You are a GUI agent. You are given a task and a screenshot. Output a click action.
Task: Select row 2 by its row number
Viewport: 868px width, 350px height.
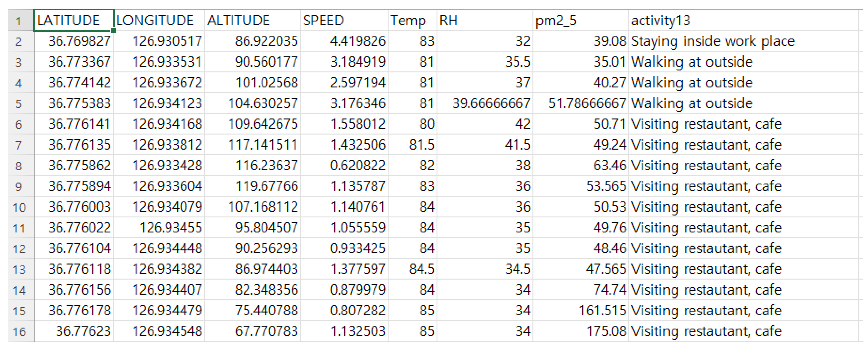[x=19, y=42]
